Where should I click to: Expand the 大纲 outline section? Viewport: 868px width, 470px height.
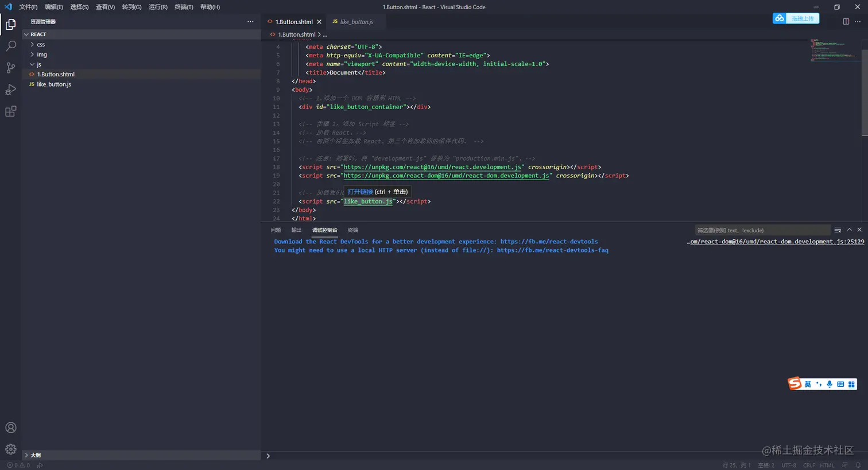36,455
